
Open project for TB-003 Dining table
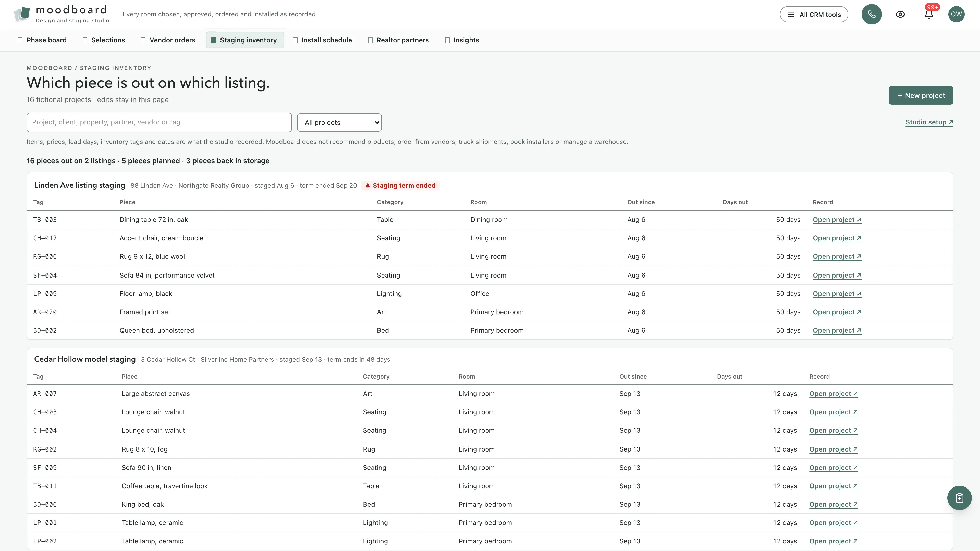click(837, 220)
